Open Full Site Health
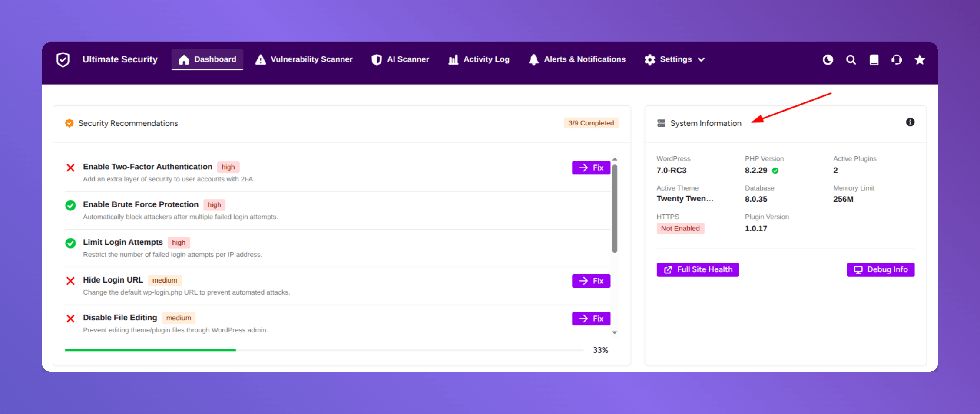This screenshot has height=414, width=980. coord(698,270)
